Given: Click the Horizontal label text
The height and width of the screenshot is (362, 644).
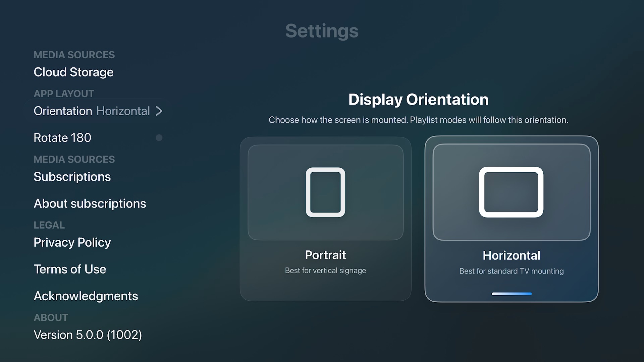Looking at the screenshot, I should tap(512, 255).
